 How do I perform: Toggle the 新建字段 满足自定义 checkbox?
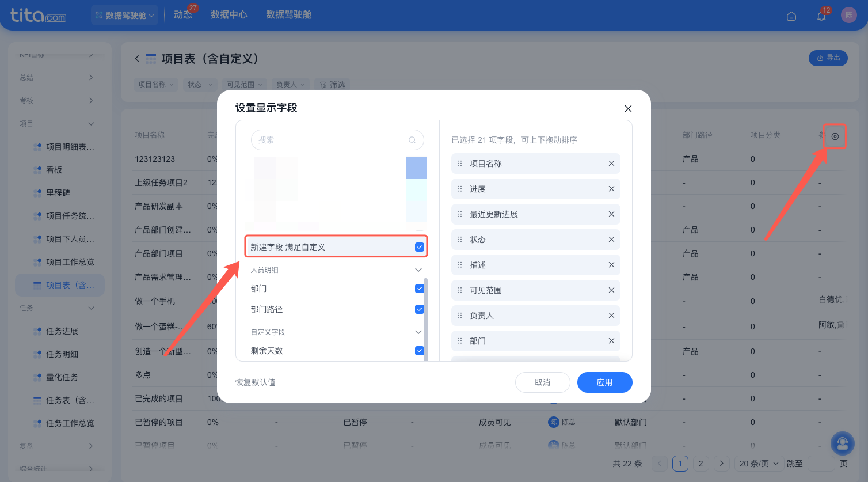419,246
